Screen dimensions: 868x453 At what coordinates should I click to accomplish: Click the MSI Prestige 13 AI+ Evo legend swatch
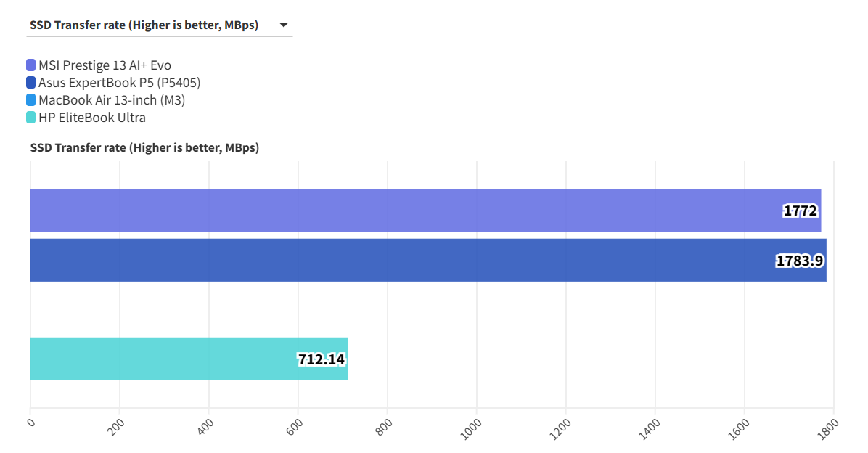pyautogui.click(x=32, y=65)
